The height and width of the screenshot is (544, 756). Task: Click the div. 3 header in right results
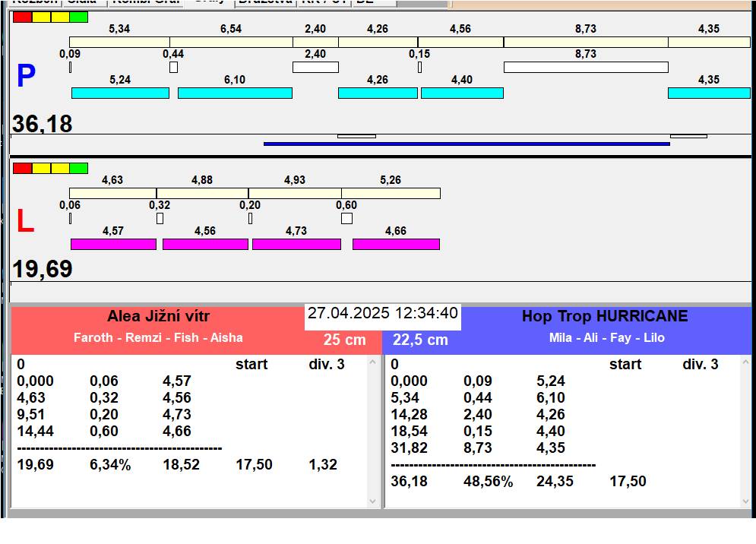701,364
